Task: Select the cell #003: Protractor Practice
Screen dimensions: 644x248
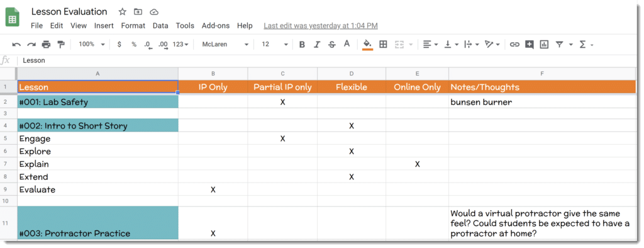Action: pyautogui.click(x=97, y=223)
